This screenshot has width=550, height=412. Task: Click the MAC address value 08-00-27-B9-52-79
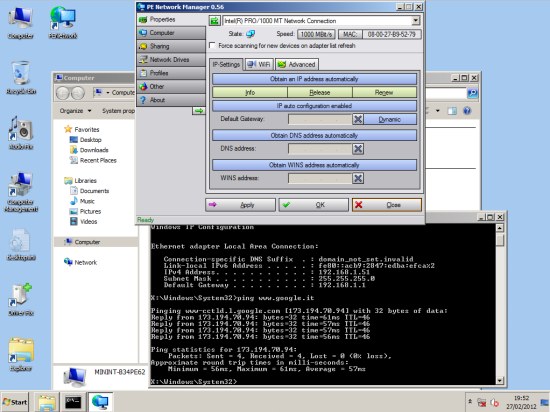(x=391, y=34)
